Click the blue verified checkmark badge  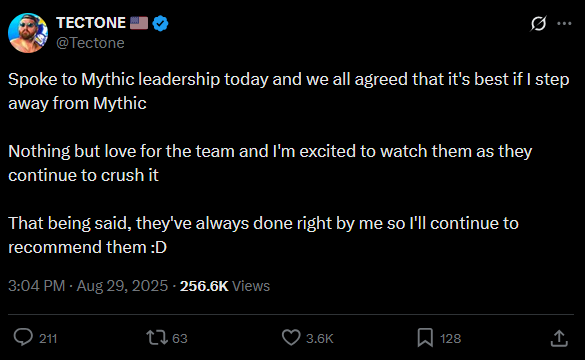point(160,24)
